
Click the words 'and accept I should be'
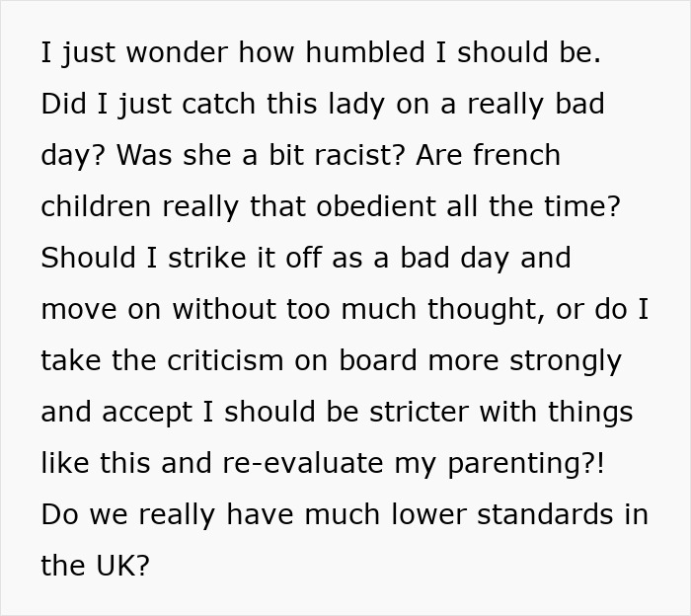(x=199, y=413)
